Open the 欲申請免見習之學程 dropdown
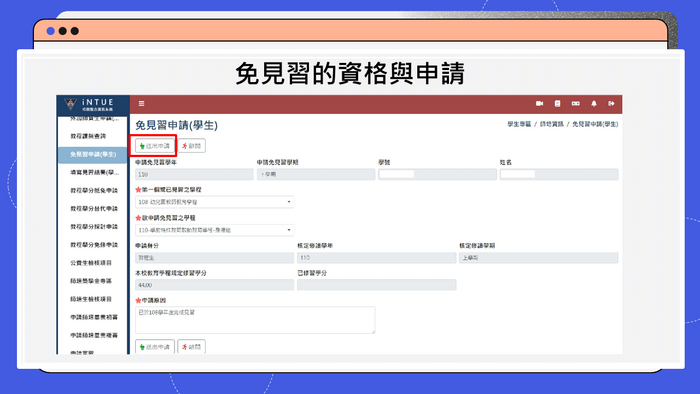The width and height of the screenshot is (700, 394). click(x=214, y=230)
